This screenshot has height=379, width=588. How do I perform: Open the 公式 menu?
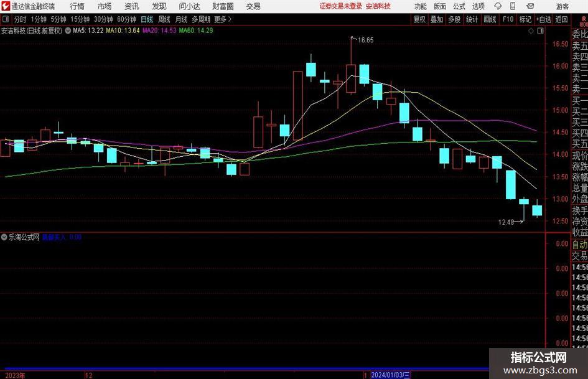tap(459, 6)
